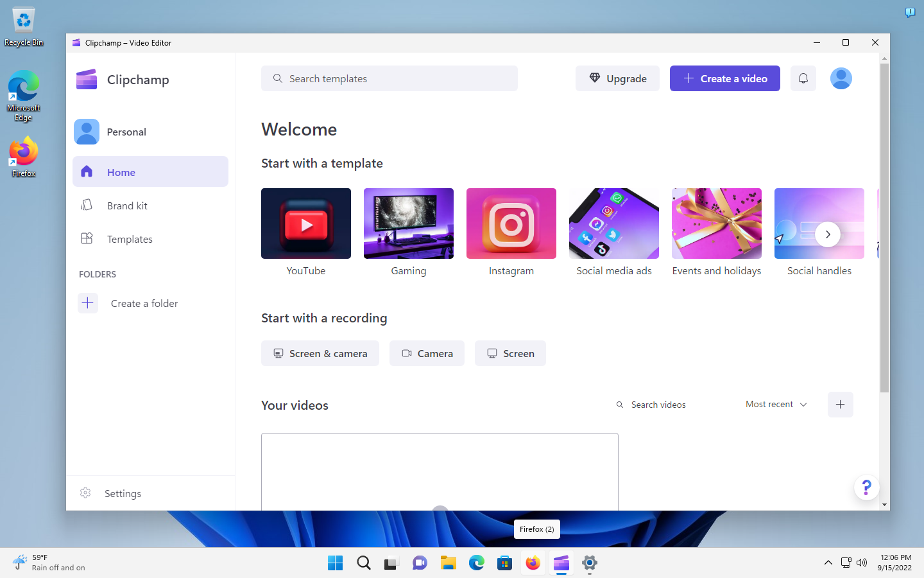Open Firefox from the taskbar
The image size is (924, 578).
coord(533,563)
